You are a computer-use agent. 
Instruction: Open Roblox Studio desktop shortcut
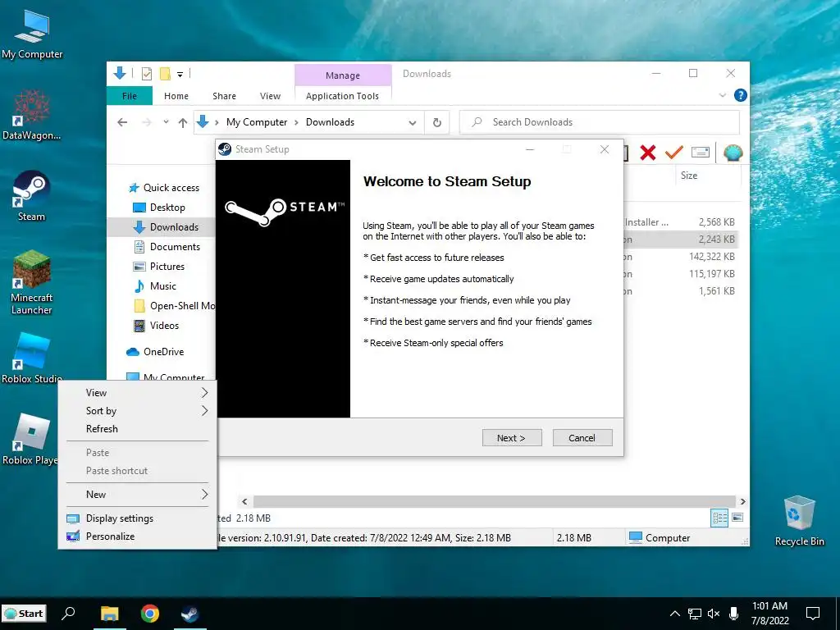(x=32, y=358)
